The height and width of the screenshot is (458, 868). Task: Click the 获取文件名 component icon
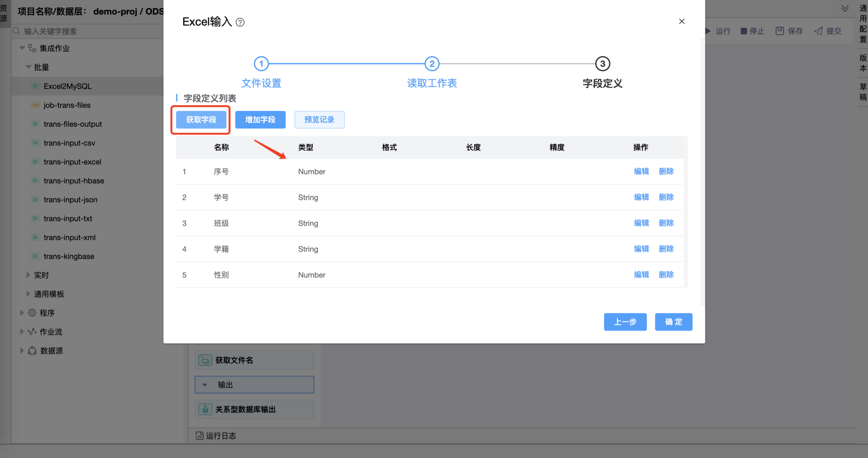205,360
